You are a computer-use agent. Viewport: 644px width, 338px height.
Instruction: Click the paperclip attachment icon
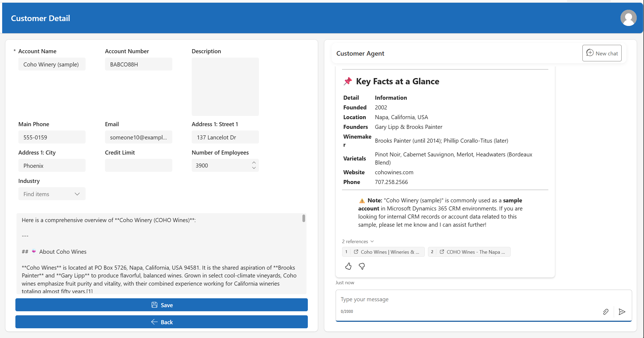[606, 312]
